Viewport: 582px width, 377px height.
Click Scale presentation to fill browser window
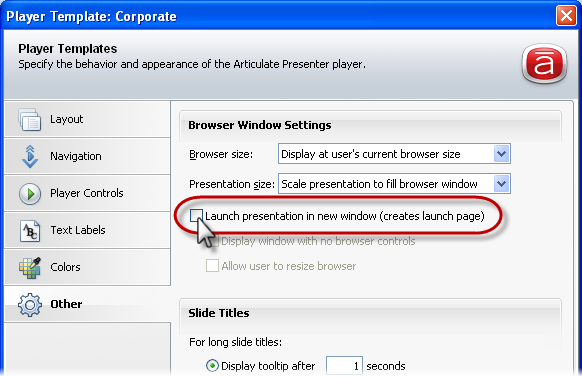click(x=379, y=184)
